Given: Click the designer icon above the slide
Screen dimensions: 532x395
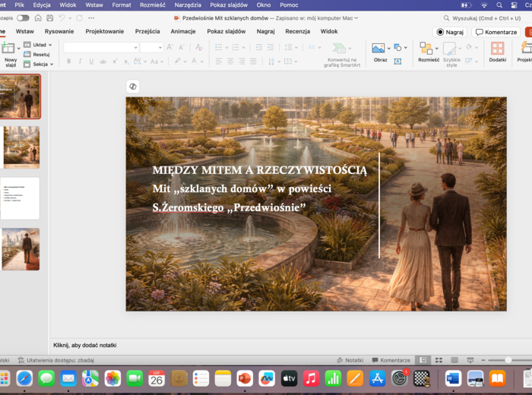Looking at the screenshot, I should click(x=133, y=87).
